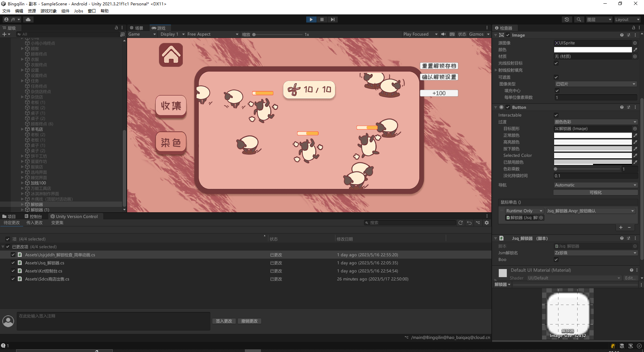This screenshot has width=644, height=352.
Task: Expand 羊毛店 in Hierarchy
Action: pyautogui.click(x=22, y=129)
